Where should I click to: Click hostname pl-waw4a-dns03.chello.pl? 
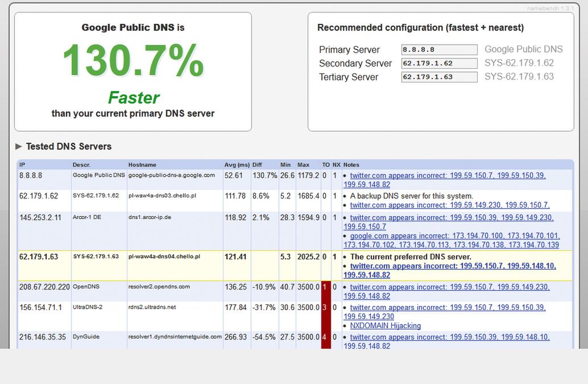point(162,195)
